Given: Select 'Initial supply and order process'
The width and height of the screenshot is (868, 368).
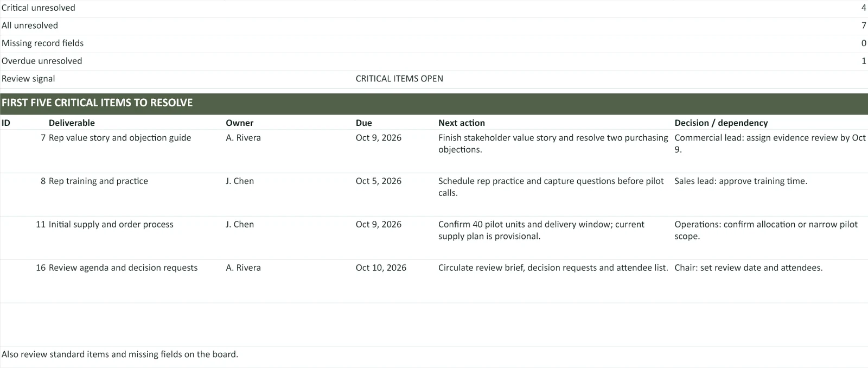Looking at the screenshot, I should point(111,225).
